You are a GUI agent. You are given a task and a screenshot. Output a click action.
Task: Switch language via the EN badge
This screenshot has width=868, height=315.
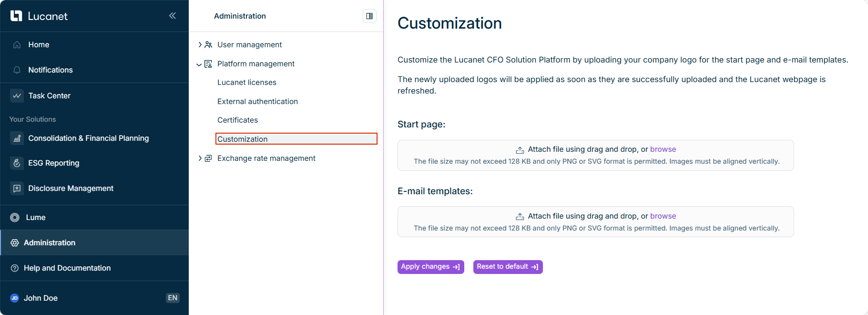click(x=173, y=298)
